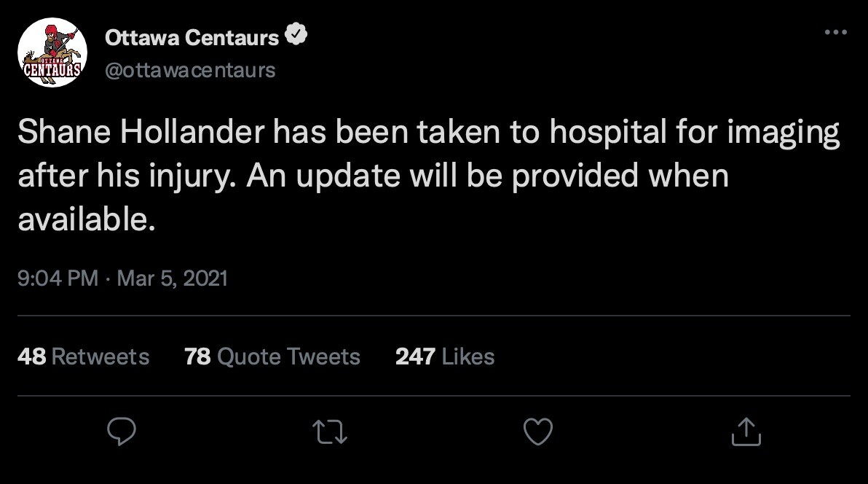This screenshot has width=868, height=484.
Task: View the 48 Retweets list
Action: pyautogui.click(x=82, y=356)
